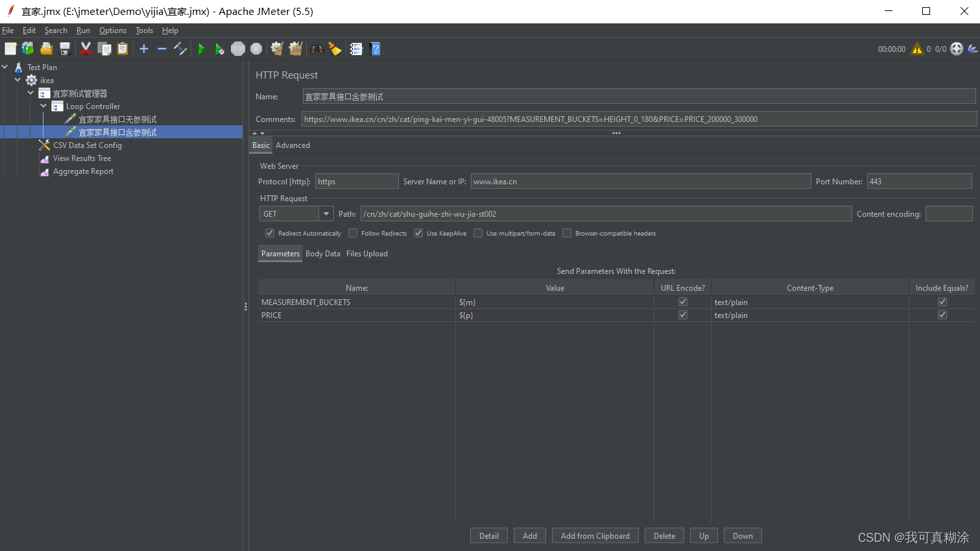Toggle the Use KeepAlive checkbox
This screenshot has height=551, width=980.
[418, 233]
